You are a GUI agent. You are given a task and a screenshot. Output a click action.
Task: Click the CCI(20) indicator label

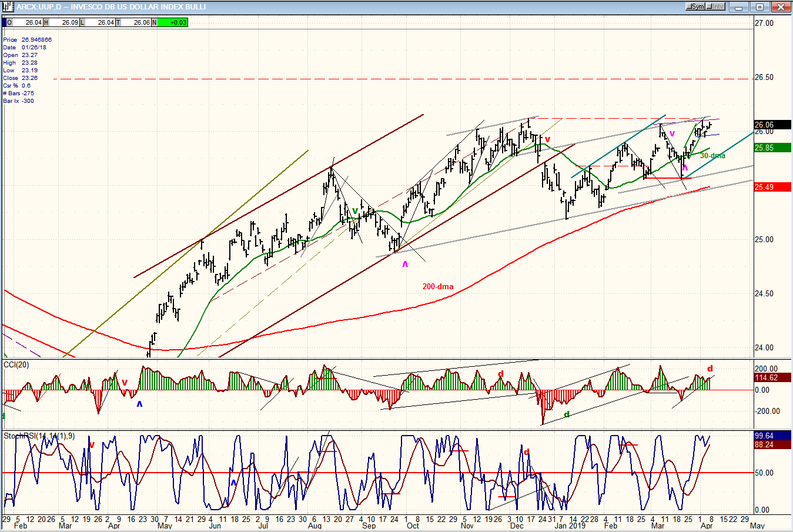tap(16, 365)
